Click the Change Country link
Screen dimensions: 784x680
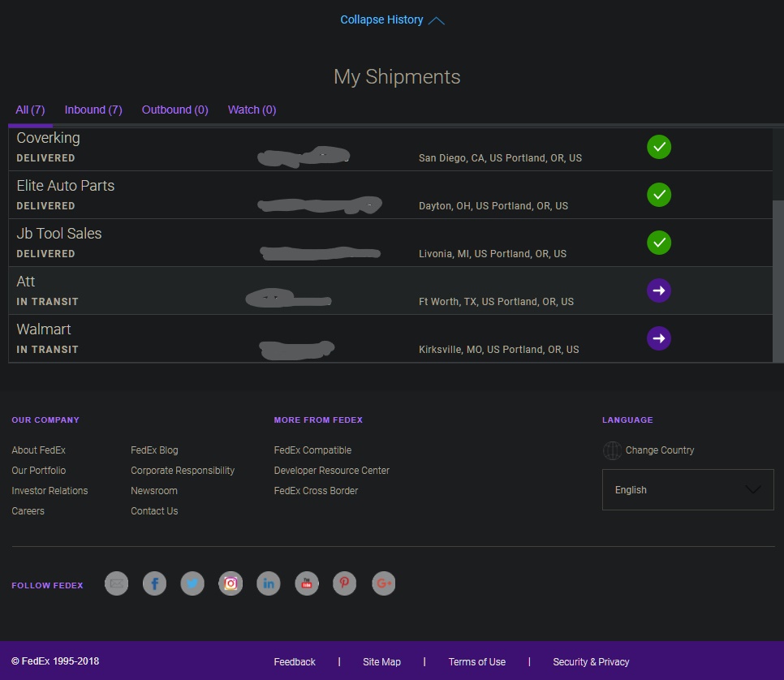[x=660, y=450]
